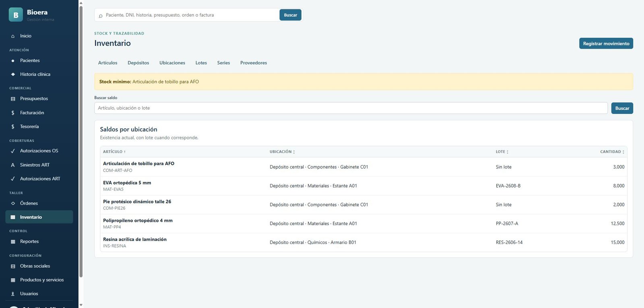Select the EVA ortopédica 5 mm row
The height and width of the screenshot is (308, 644).
(363, 186)
